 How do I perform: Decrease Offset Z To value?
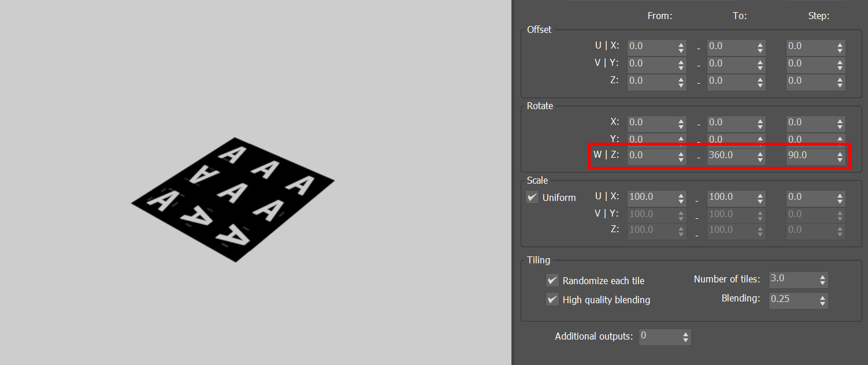point(760,85)
